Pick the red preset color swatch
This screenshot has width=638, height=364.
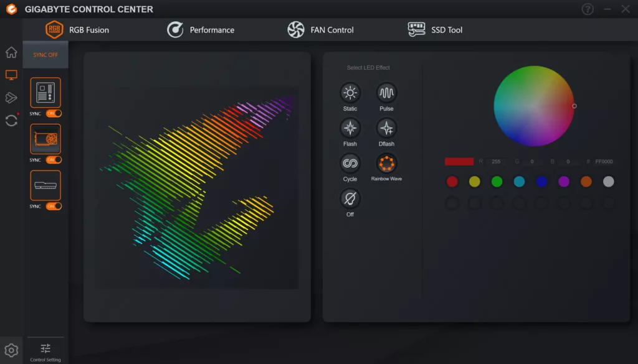click(x=452, y=182)
